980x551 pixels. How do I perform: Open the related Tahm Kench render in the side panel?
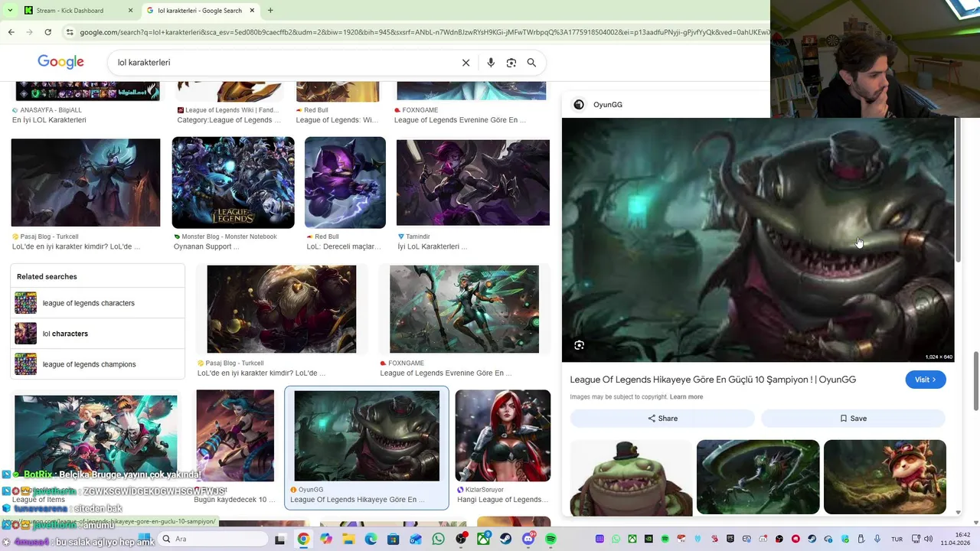tap(632, 477)
